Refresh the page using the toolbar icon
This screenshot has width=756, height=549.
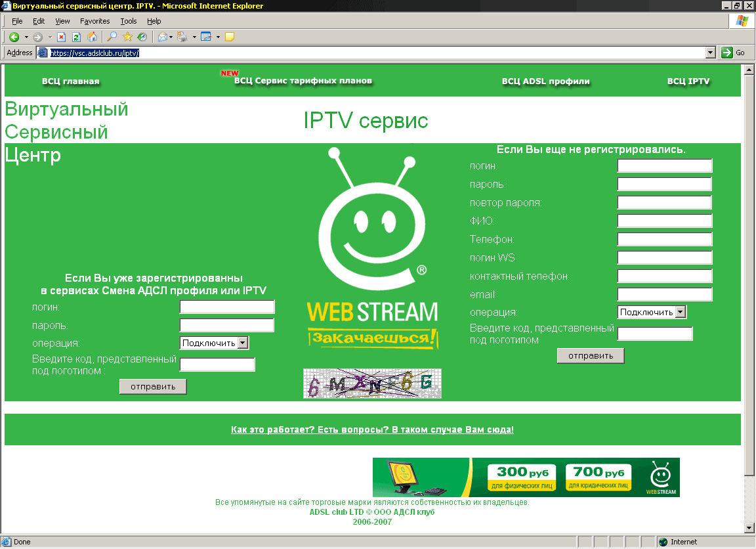76,37
